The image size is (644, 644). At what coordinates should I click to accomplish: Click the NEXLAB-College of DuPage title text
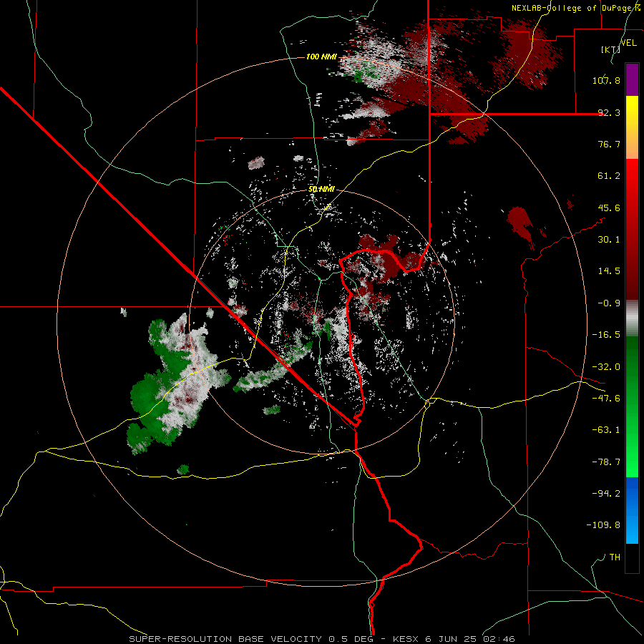pyautogui.click(x=575, y=8)
